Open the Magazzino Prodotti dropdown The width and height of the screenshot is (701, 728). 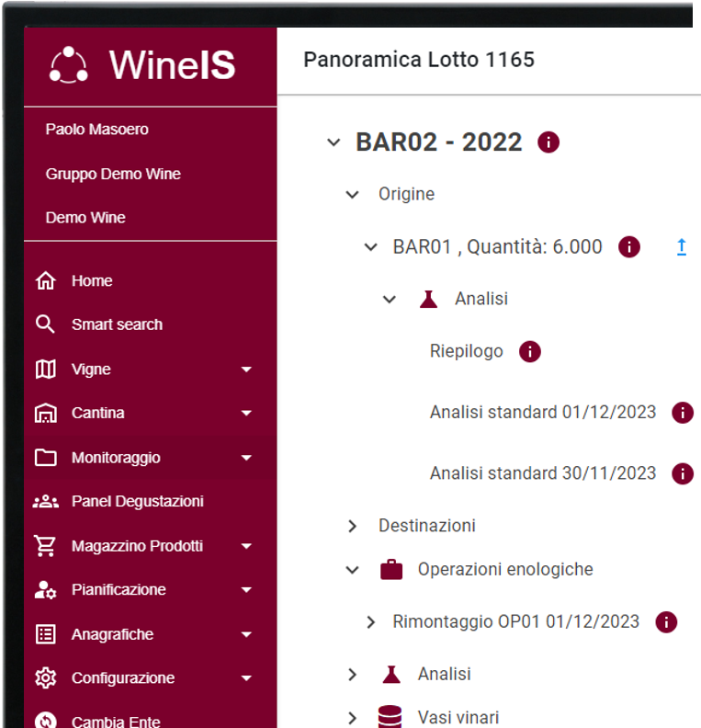point(245,546)
